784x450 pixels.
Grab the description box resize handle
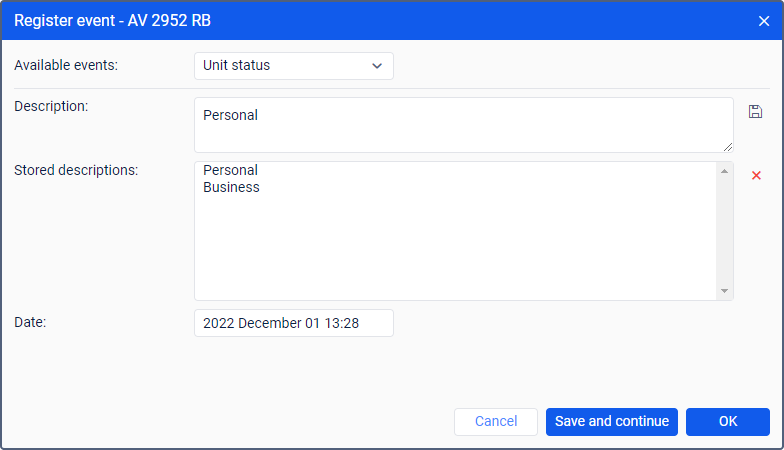coord(728,147)
